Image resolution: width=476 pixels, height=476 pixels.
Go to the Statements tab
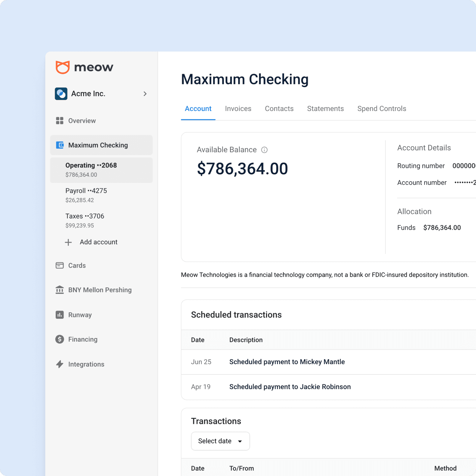point(325,109)
